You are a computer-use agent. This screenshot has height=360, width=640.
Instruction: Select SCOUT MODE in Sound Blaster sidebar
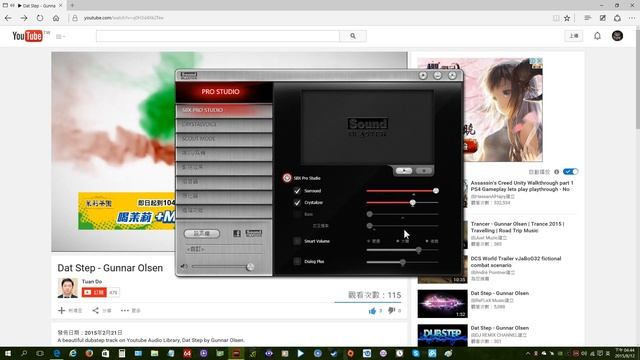224,139
